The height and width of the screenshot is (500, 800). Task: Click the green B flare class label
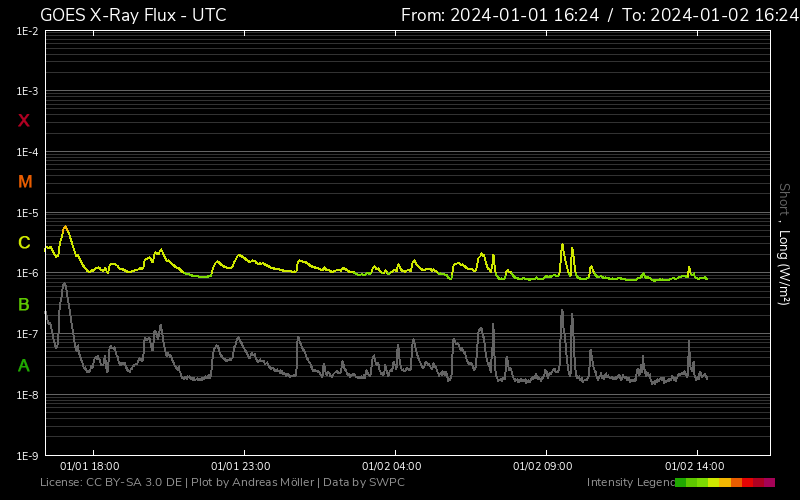24,304
